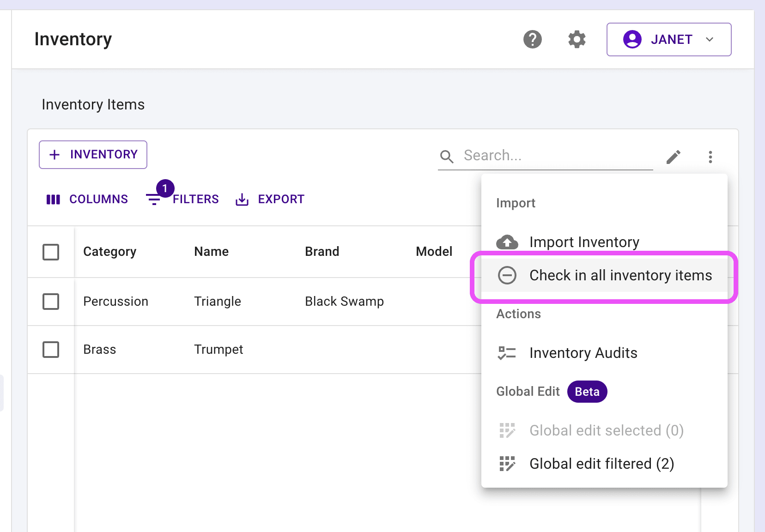Click the EXPORT button
The width and height of the screenshot is (765, 532).
coord(270,199)
